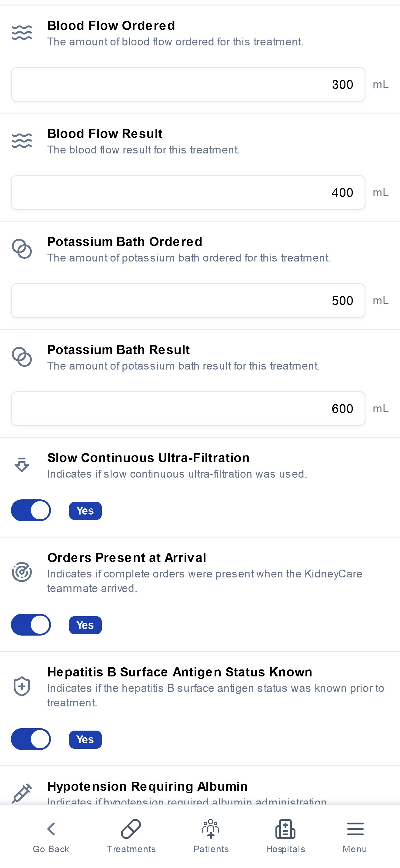Viewport: 400px width, 868px height.
Task: Tap the Potassium Bath Ordered circles icon
Action: pyautogui.click(x=22, y=249)
